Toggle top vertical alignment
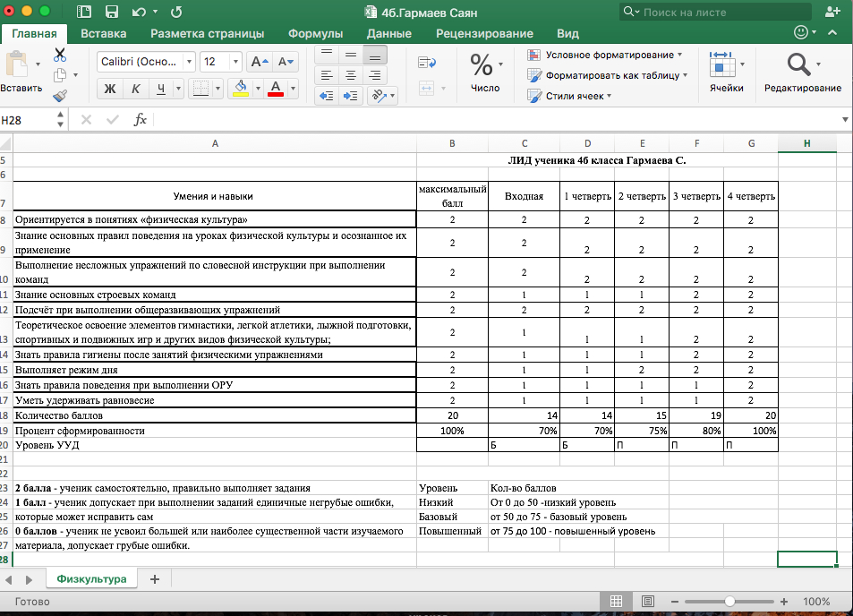The height and width of the screenshot is (616, 853). tap(327, 55)
